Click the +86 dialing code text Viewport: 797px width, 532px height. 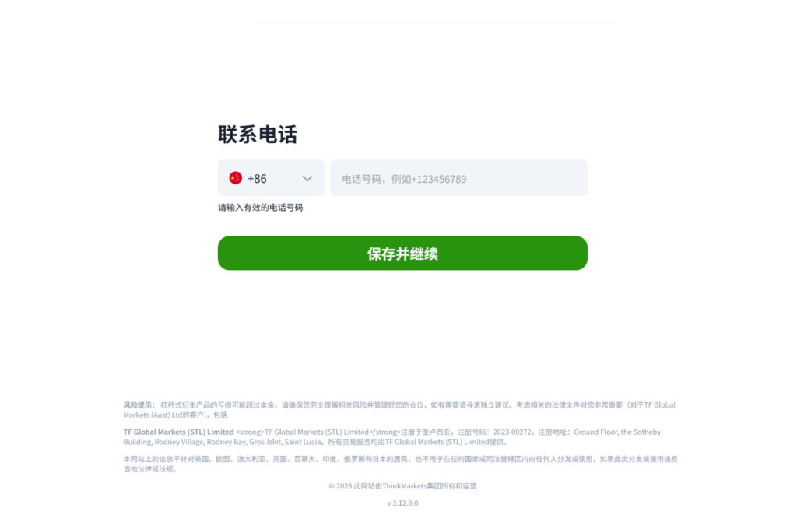tap(257, 178)
